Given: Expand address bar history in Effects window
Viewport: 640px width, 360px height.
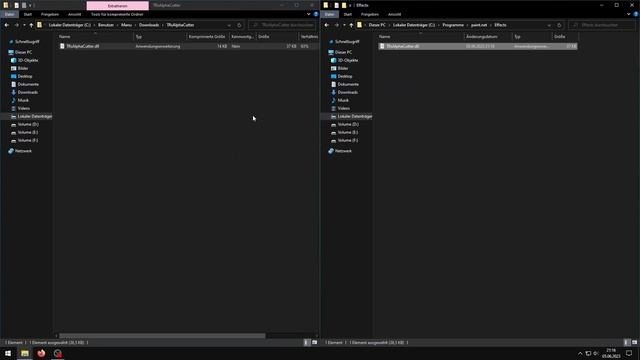Looking at the screenshot, I should tap(549, 25).
